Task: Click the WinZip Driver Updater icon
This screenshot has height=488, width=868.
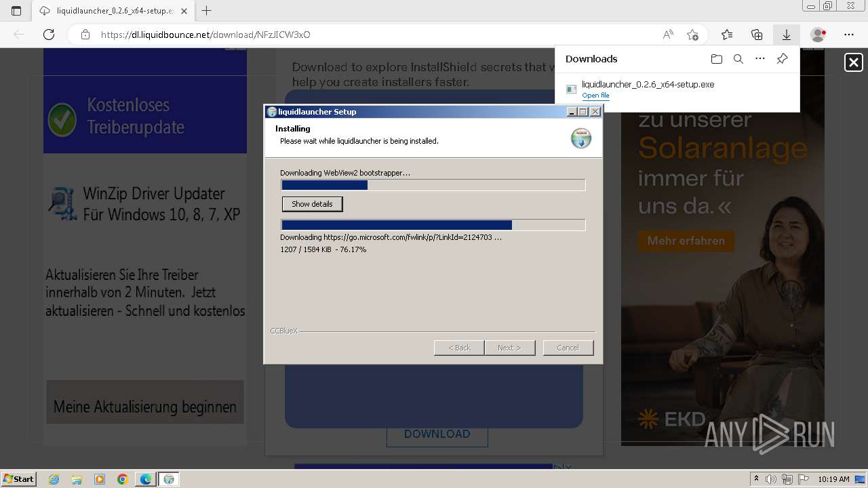Action: pyautogui.click(x=62, y=203)
